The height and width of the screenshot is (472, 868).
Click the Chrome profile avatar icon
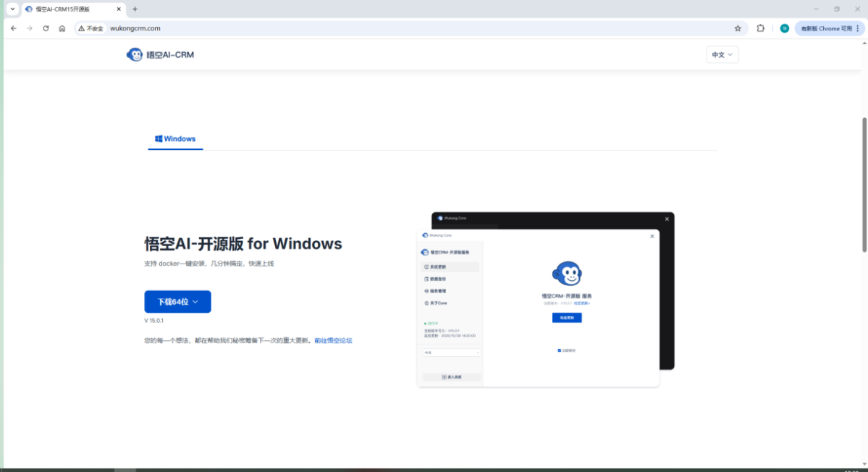pos(784,28)
